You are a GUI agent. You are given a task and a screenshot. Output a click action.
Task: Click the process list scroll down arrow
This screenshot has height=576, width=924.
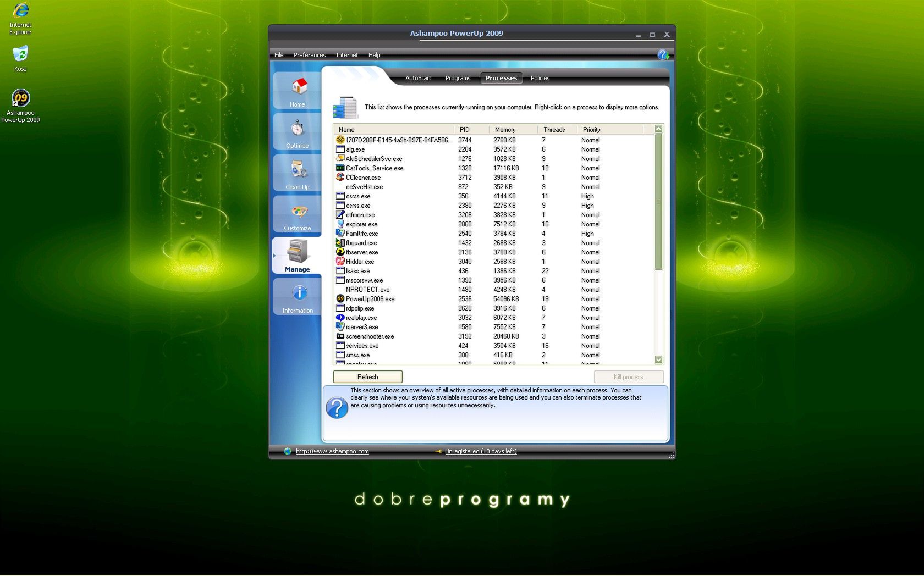pyautogui.click(x=659, y=359)
